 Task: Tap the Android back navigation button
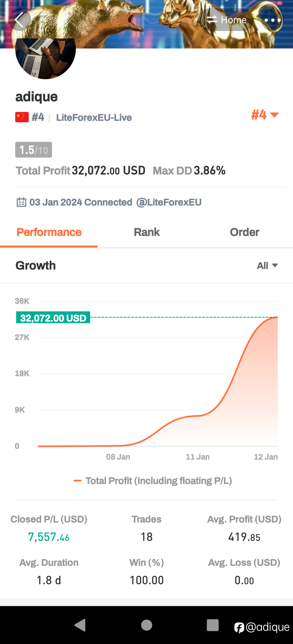[80, 625]
